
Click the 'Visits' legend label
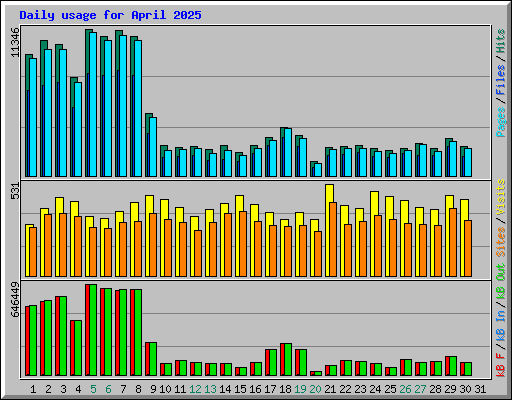coord(501,197)
